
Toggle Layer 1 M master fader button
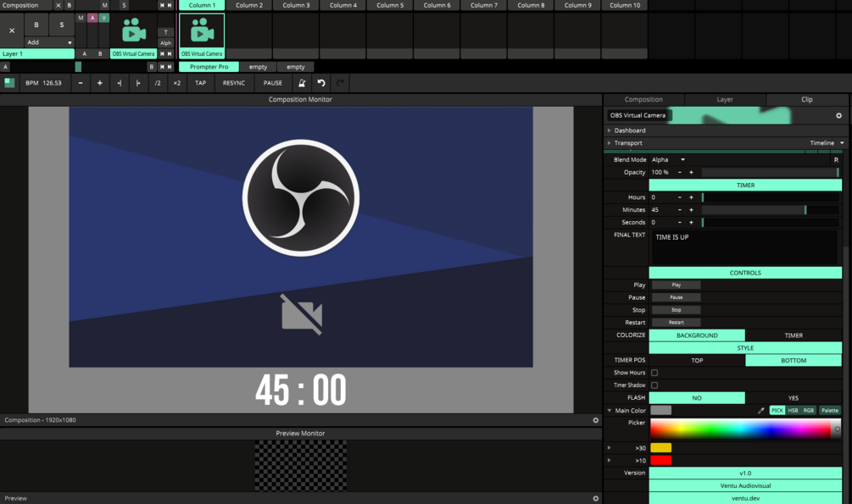point(81,18)
